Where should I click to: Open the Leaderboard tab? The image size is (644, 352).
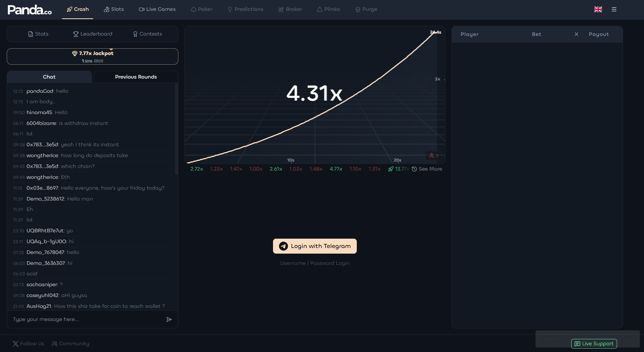[92, 34]
